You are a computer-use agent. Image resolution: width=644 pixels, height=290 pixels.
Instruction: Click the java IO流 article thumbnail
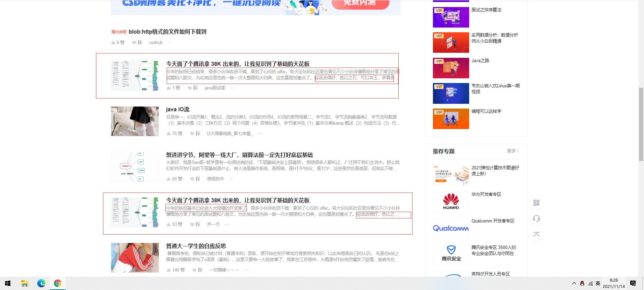pos(135,121)
